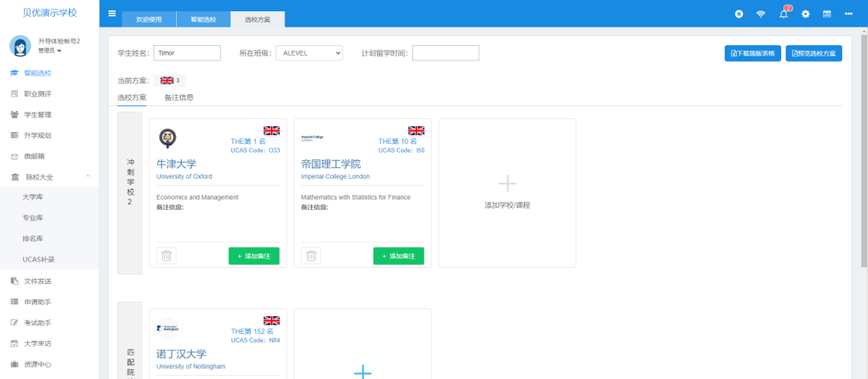Click 预览选校方案 button
The height and width of the screenshot is (379, 868).
pyautogui.click(x=813, y=54)
